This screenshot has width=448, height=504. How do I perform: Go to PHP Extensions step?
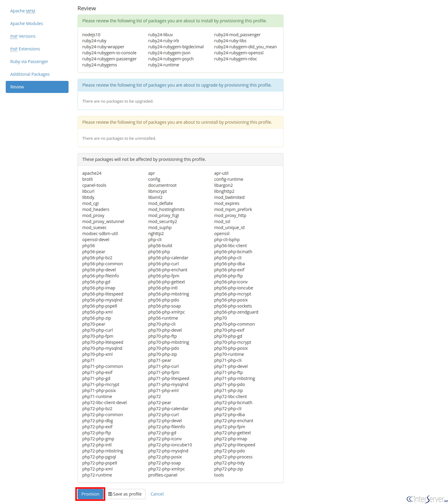[25, 49]
